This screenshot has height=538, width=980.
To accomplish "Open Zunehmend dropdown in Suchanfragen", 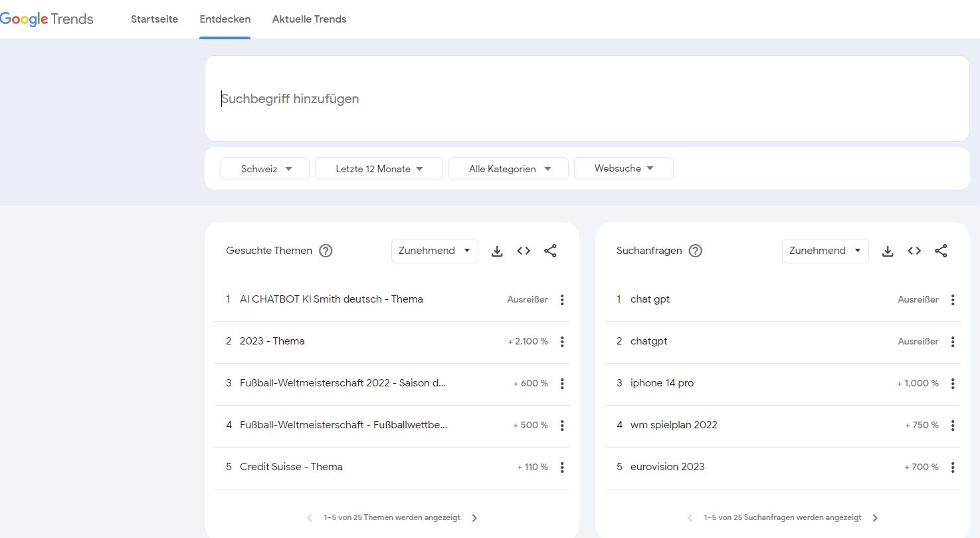I will pos(825,251).
